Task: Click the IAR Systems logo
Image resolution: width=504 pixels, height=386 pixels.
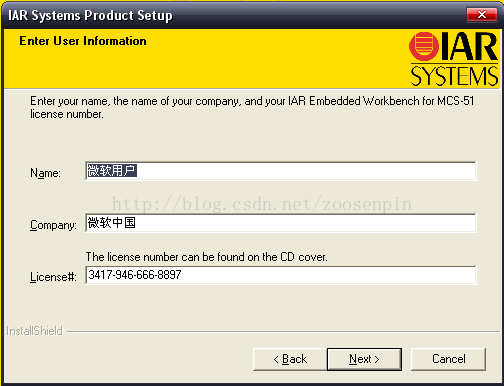Action: 454,59
